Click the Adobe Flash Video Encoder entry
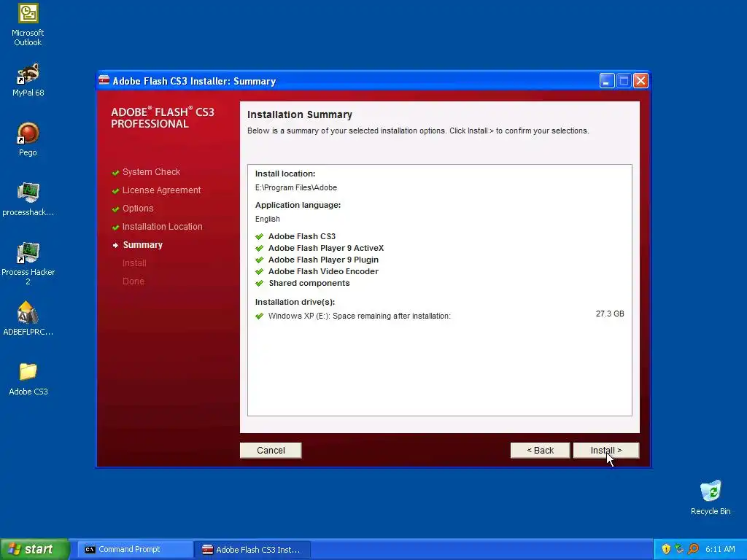The height and width of the screenshot is (560, 747). [323, 271]
